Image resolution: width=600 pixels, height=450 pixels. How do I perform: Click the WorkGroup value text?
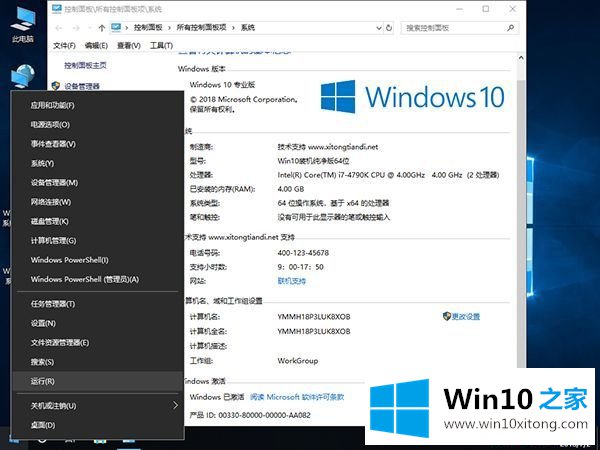[298, 361]
